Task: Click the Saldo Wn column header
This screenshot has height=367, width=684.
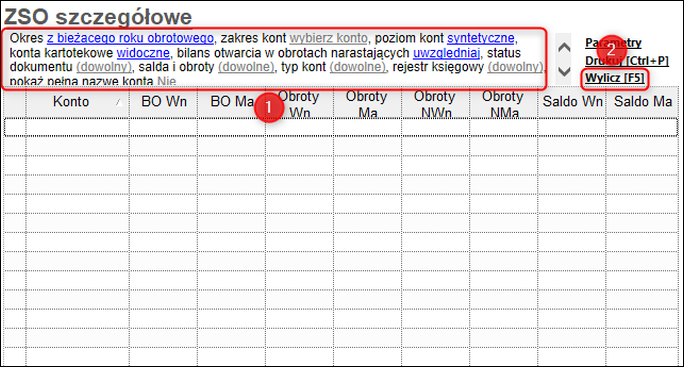Action: (572, 102)
